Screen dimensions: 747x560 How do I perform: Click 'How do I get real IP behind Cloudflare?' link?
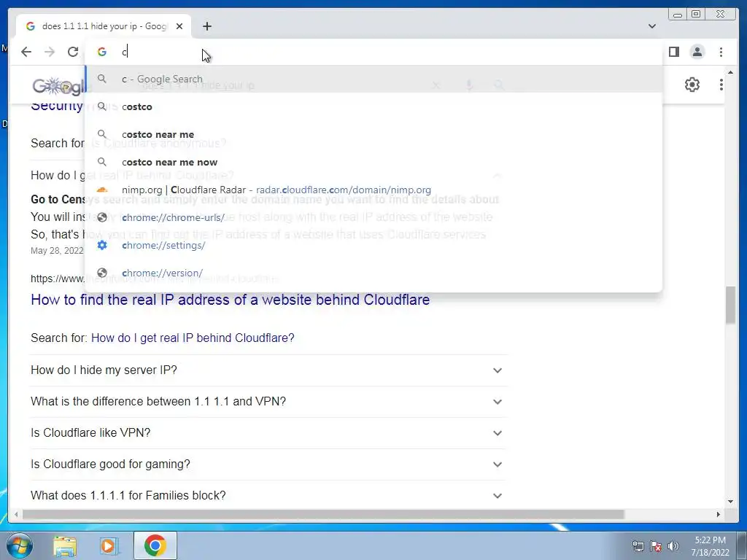[193, 338]
